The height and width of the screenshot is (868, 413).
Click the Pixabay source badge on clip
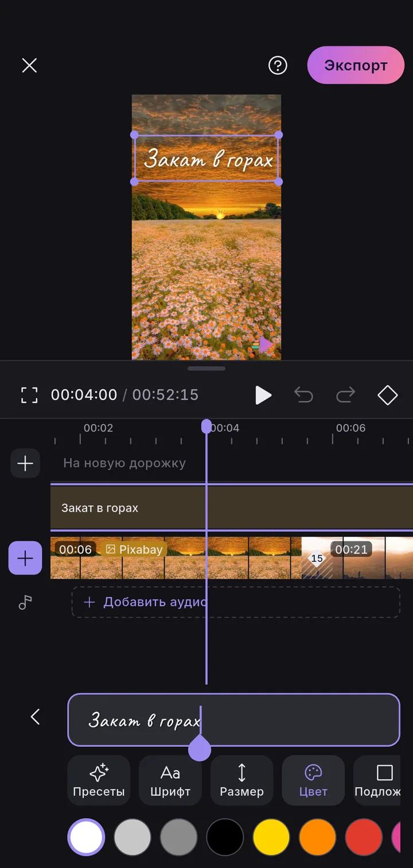(135, 549)
